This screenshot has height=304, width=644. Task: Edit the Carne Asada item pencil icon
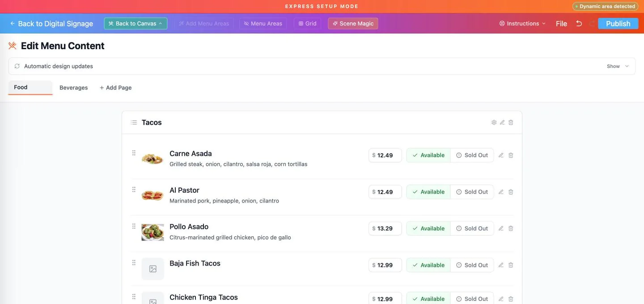(501, 155)
